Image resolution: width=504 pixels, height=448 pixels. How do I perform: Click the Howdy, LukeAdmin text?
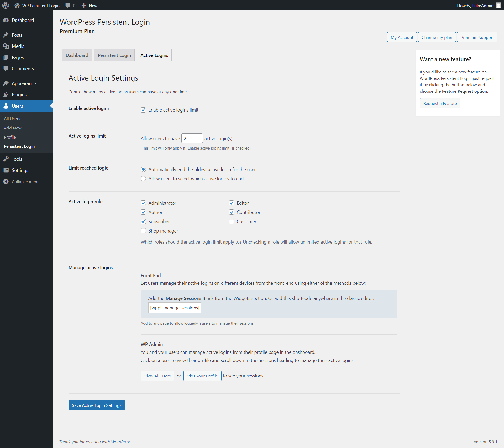coord(475,6)
